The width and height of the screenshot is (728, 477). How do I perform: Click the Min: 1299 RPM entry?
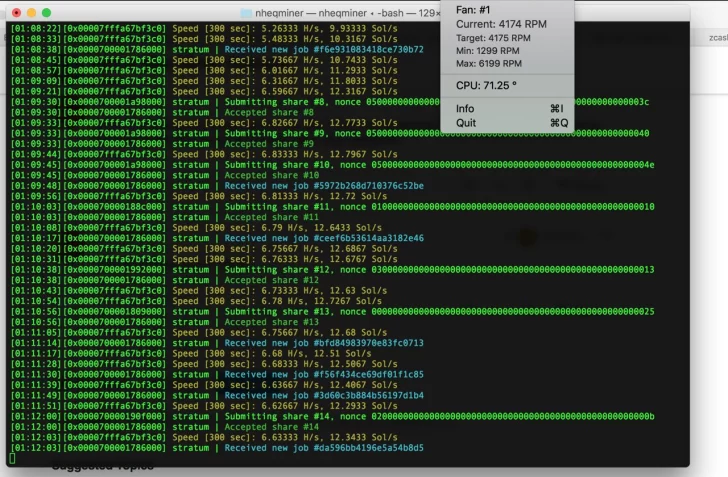488,51
